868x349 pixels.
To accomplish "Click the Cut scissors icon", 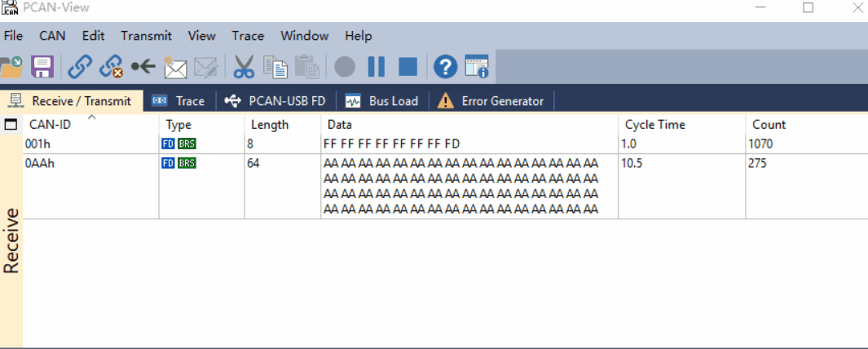I will click(244, 67).
